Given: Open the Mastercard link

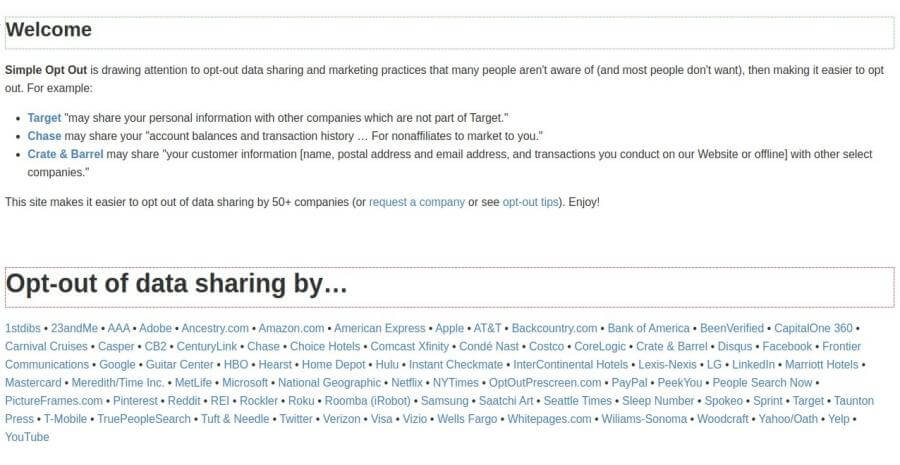Looking at the screenshot, I should coord(33,383).
